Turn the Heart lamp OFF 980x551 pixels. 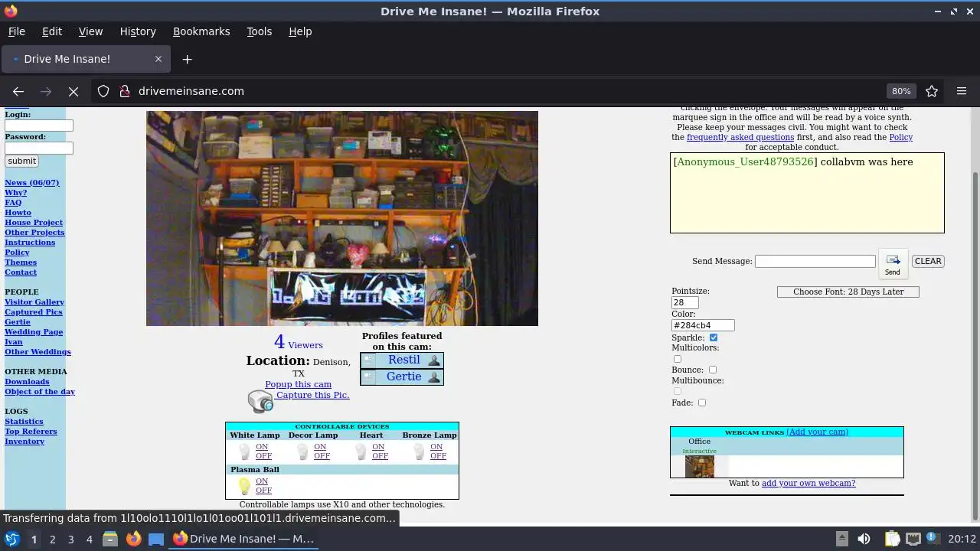[380, 456]
